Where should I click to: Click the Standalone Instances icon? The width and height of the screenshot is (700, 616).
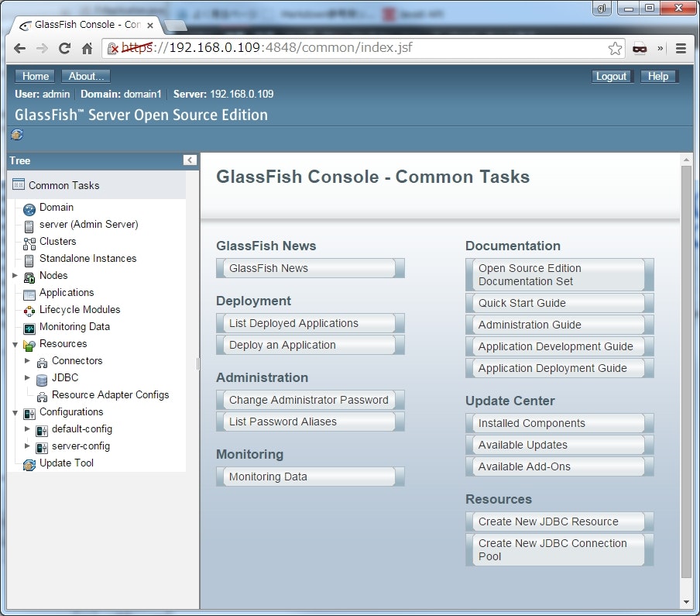[29, 260]
